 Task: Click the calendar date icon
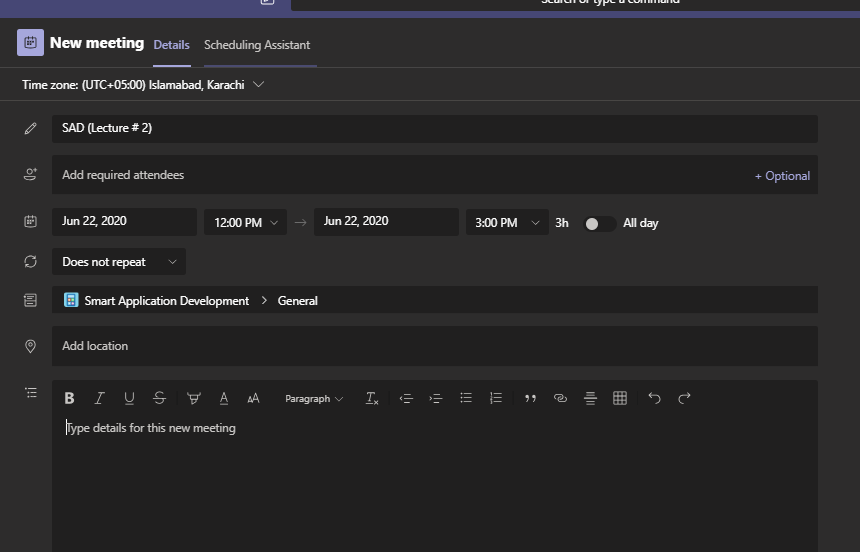tap(31, 221)
